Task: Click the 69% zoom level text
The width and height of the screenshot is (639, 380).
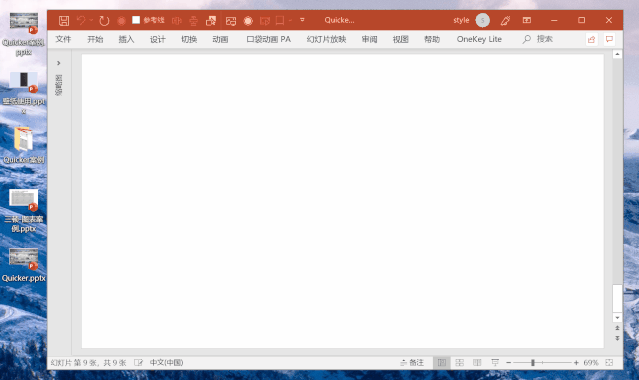Action: [591, 362]
